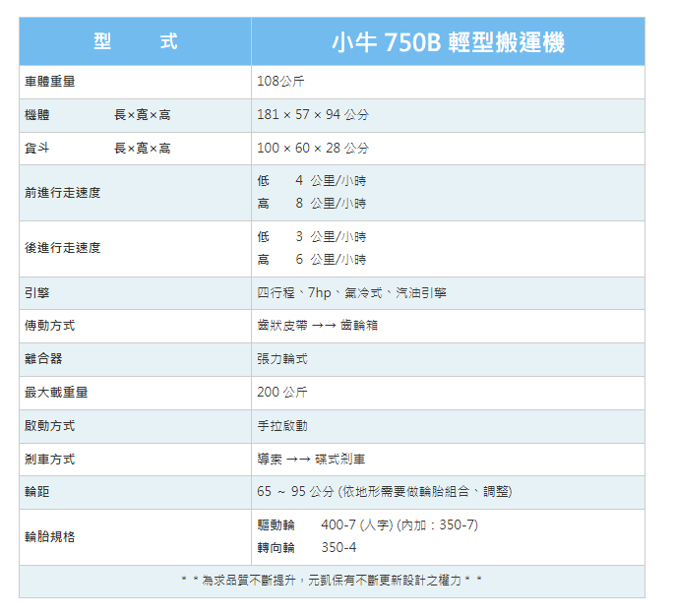Click the 張力輪式 clutch value
Screen dimensions: 675x616
(282, 359)
